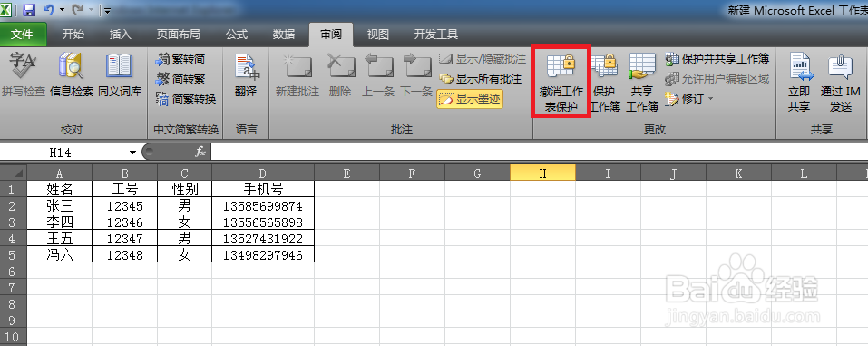Viewport: 868px width, 346px height.
Task: Click 撤消工作表保护 unprotect sheet
Action: click(x=561, y=82)
